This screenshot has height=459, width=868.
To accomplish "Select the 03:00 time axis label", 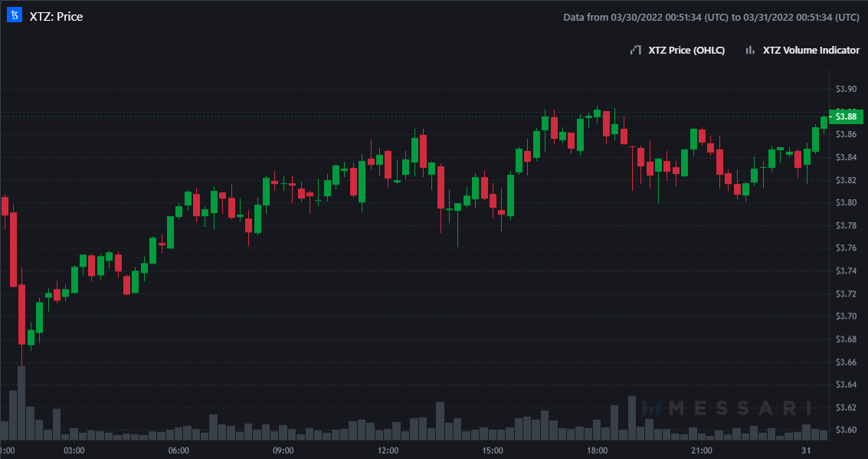I will [x=74, y=450].
